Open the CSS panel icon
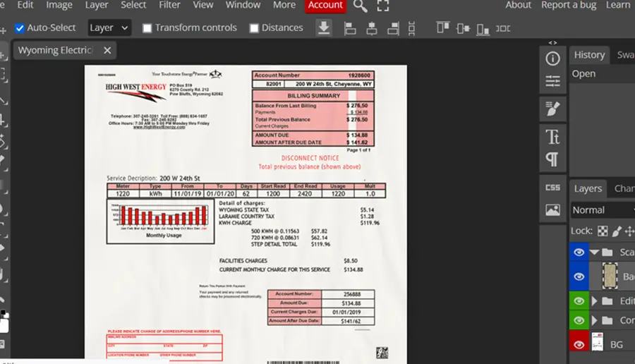Image resolution: width=635 pixels, height=364 pixels. [x=552, y=188]
